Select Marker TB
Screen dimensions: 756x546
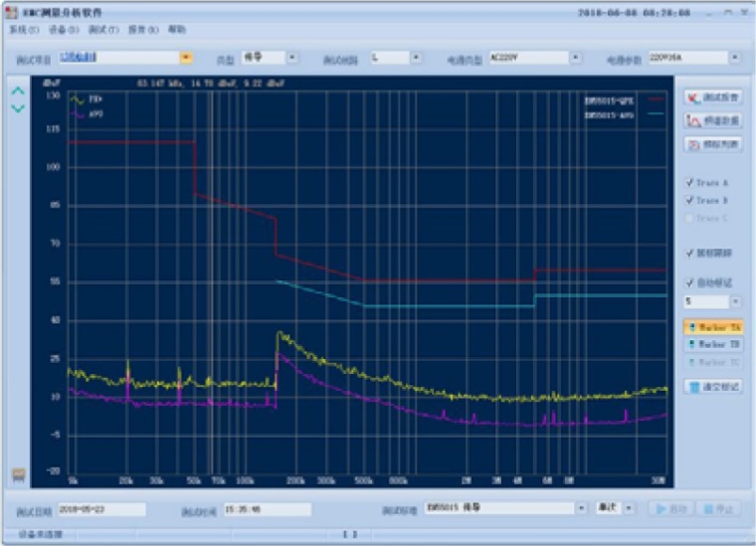pyautogui.click(x=713, y=344)
